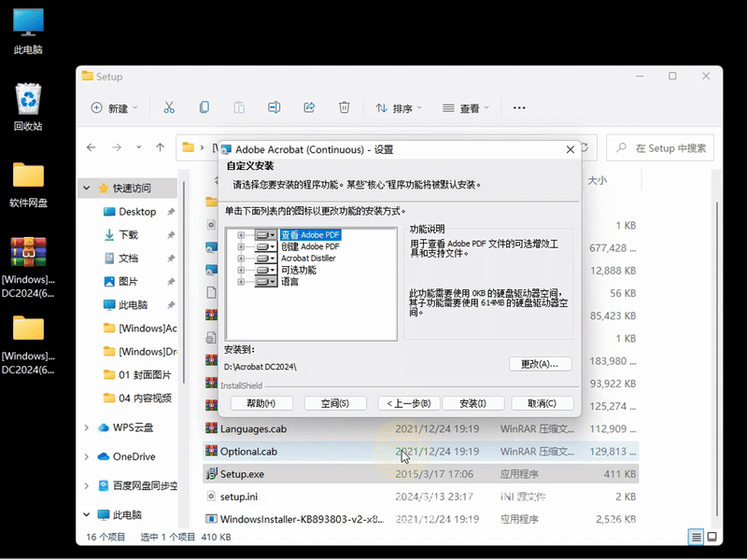
Task: Click the 更改(A) change location button
Action: (542, 365)
